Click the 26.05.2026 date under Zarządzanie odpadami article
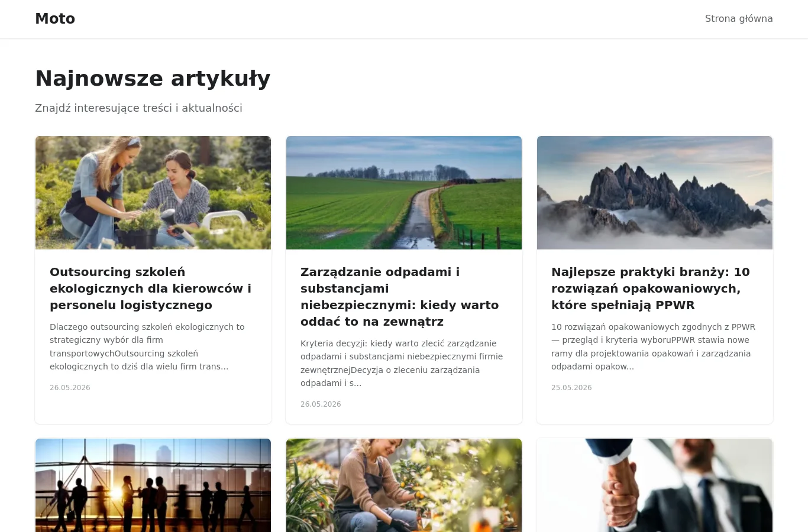The width and height of the screenshot is (808, 532). tap(321, 404)
